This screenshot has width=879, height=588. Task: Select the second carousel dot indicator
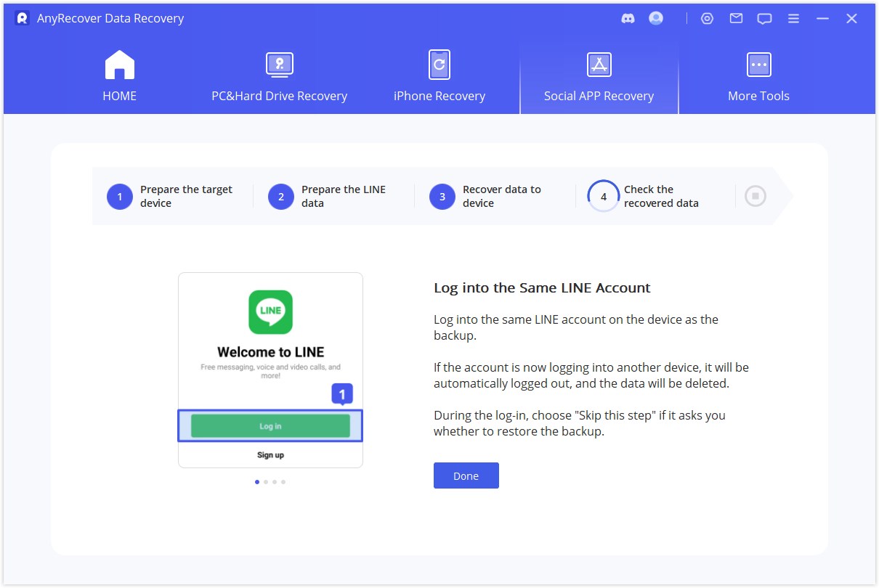[x=265, y=481]
